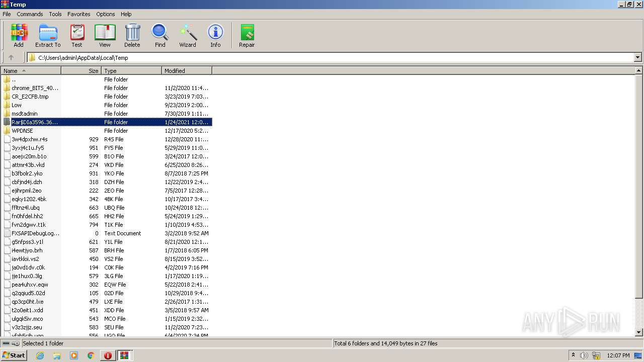Open the Find magnifier tool
Image resolution: width=644 pixels, height=362 pixels.
pyautogui.click(x=160, y=36)
